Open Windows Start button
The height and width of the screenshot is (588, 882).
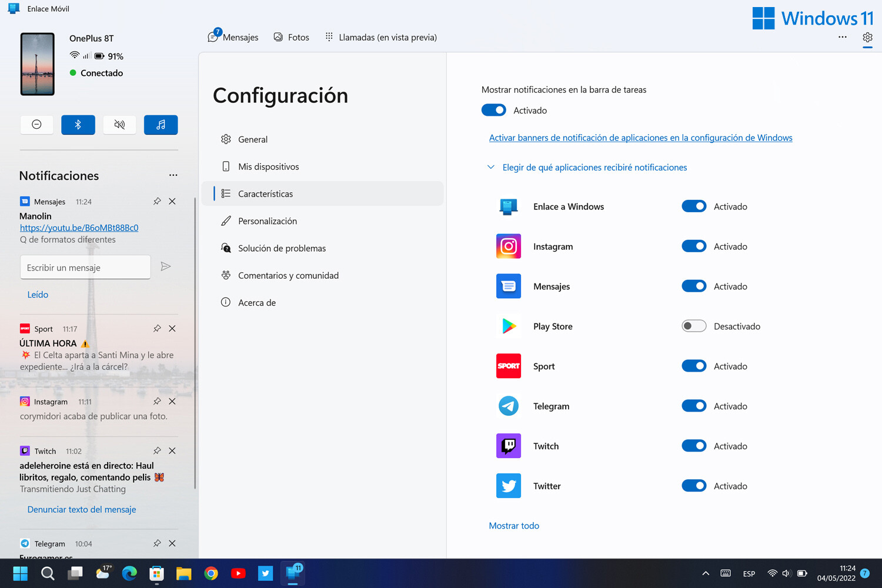point(21,573)
